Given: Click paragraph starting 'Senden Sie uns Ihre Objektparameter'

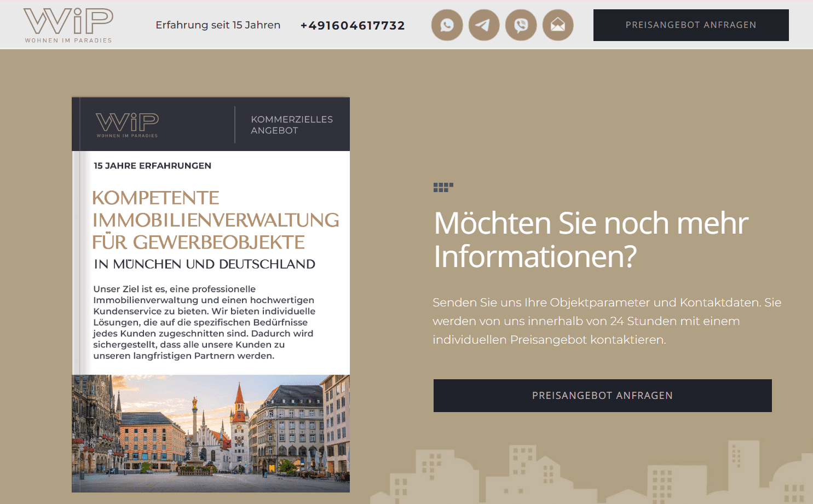Looking at the screenshot, I should point(607,321).
